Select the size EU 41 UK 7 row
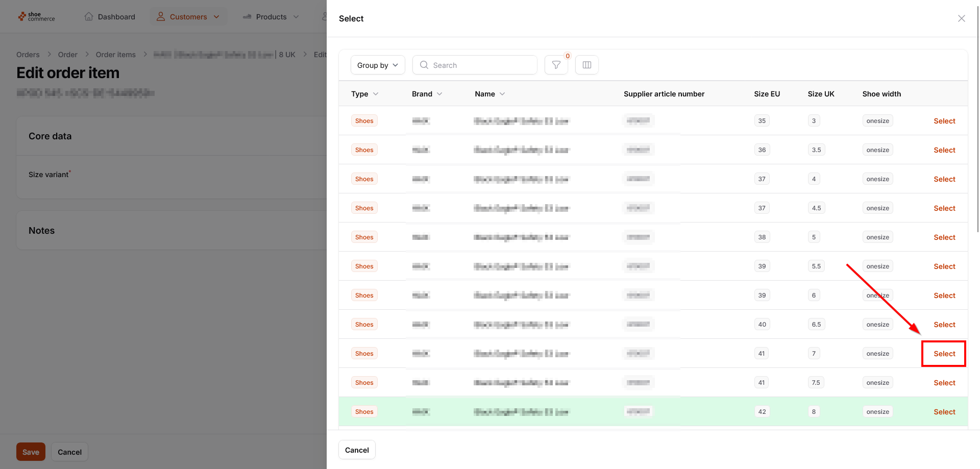This screenshot has height=469, width=980. coord(944,354)
